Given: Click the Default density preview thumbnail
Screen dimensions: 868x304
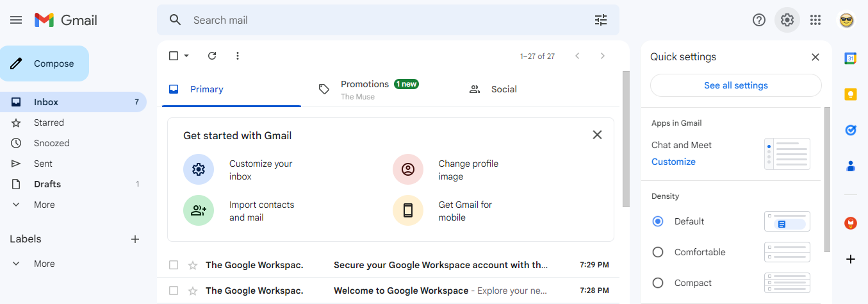Looking at the screenshot, I should [787, 221].
